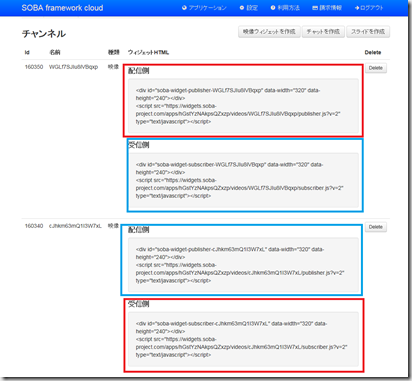This screenshot has height=381, width=412.
Task: Click the subscriber code box for WGLf7SJIu8iVBqxp
Action: (243, 180)
